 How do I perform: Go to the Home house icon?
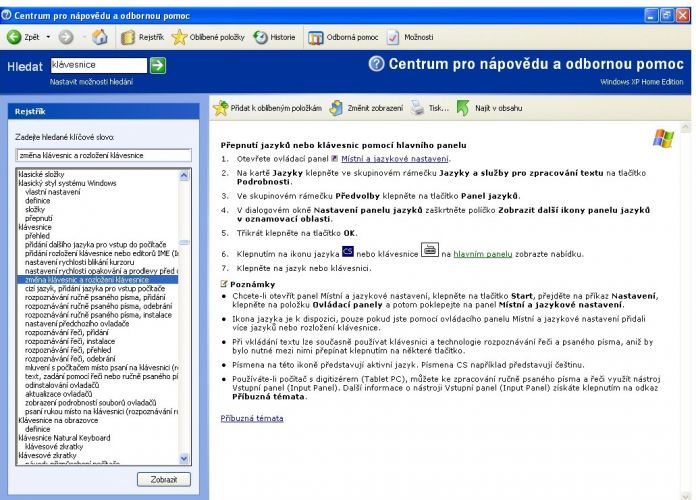(x=99, y=37)
